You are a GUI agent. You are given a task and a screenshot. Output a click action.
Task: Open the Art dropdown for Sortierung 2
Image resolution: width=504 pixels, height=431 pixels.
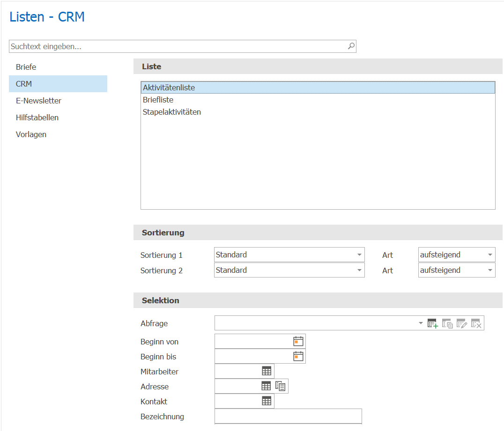tap(490, 270)
